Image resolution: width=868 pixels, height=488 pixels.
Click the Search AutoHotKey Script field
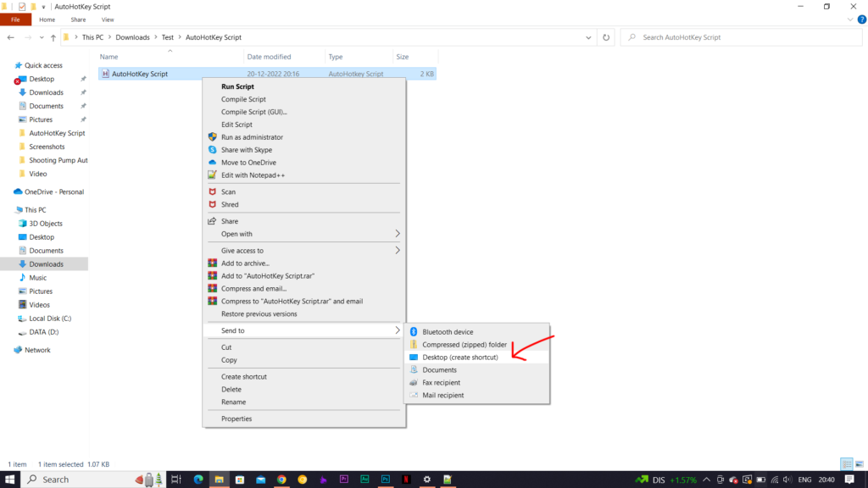(741, 37)
